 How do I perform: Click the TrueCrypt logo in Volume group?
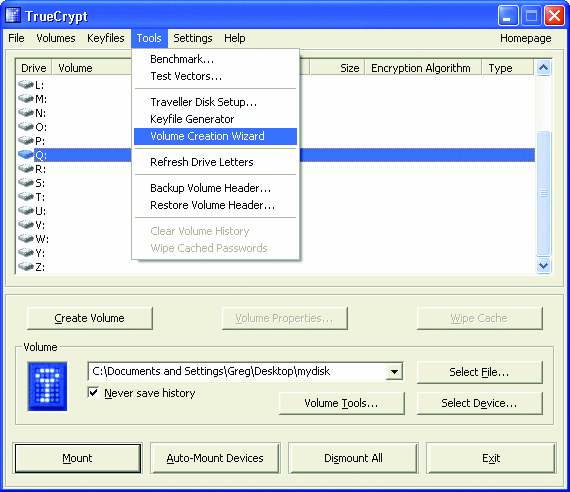tap(48, 386)
